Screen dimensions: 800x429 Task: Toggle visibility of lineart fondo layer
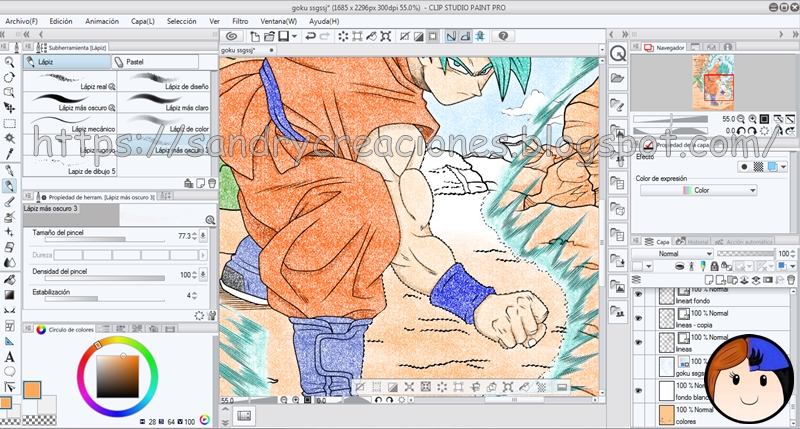click(x=638, y=294)
